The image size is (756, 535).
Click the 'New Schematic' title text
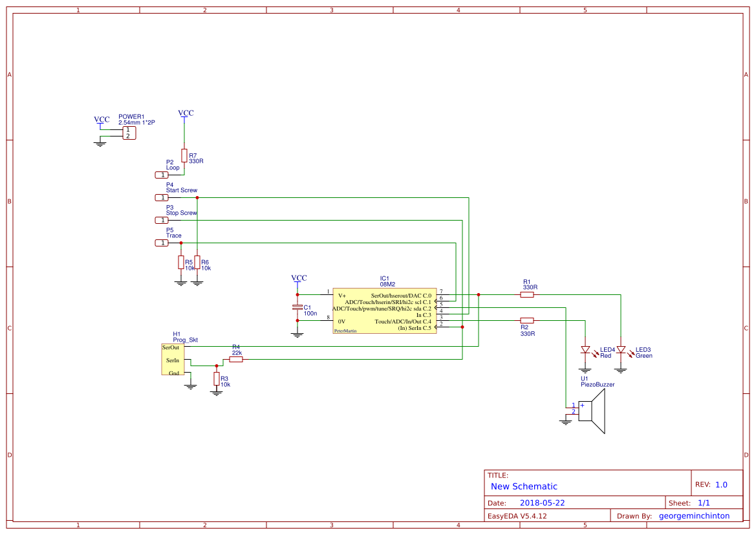[x=524, y=486]
